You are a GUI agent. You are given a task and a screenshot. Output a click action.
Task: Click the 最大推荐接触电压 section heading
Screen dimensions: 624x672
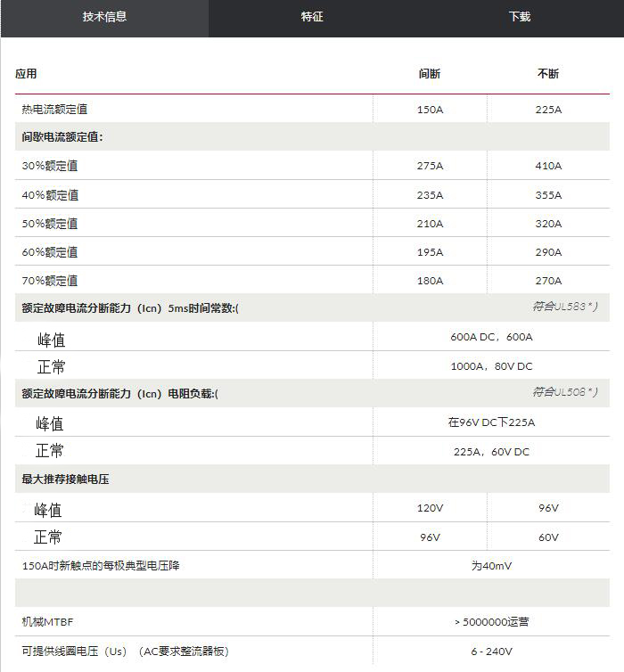65,479
